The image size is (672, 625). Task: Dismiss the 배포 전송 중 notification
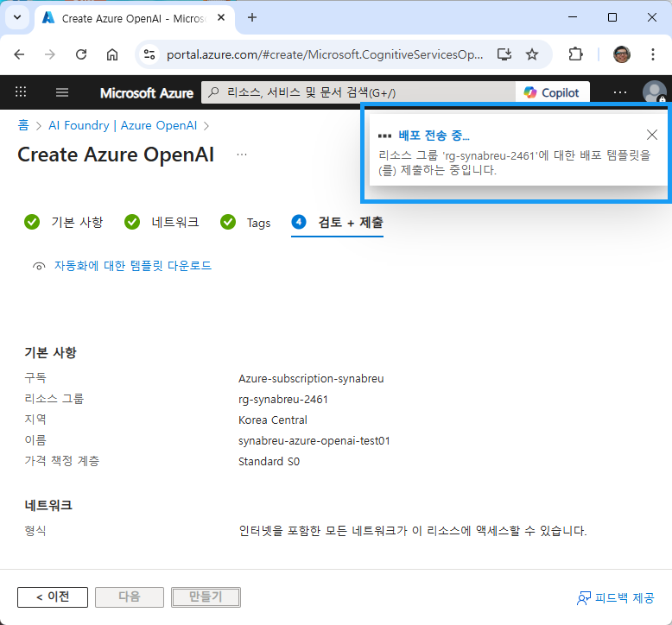652,135
